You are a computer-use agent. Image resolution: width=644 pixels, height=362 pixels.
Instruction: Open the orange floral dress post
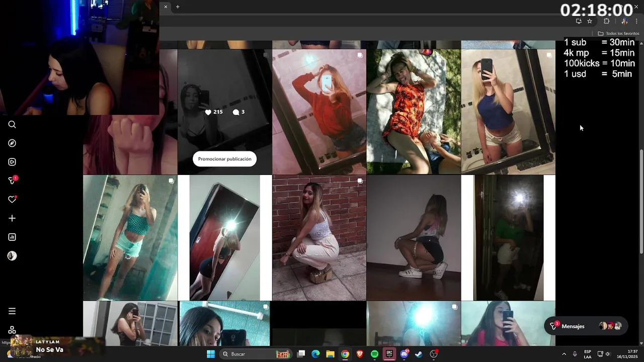pos(414,112)
